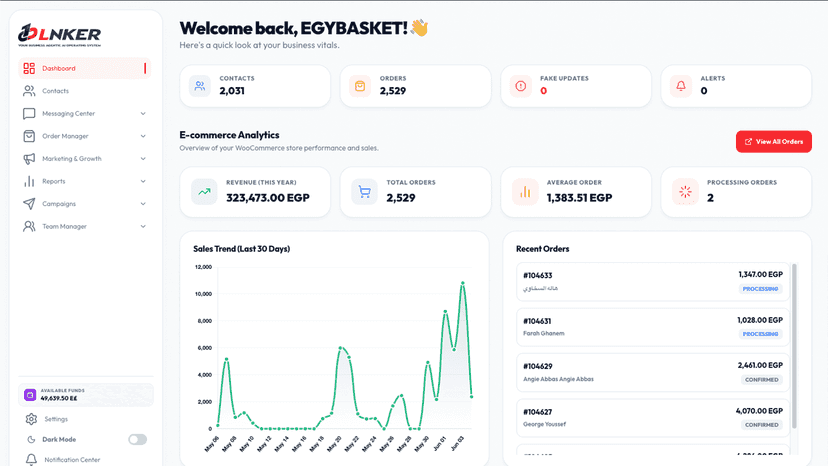Click the Alerts bell icon card
The height and width of the screenshot is (466, 828).
(681, 86)
